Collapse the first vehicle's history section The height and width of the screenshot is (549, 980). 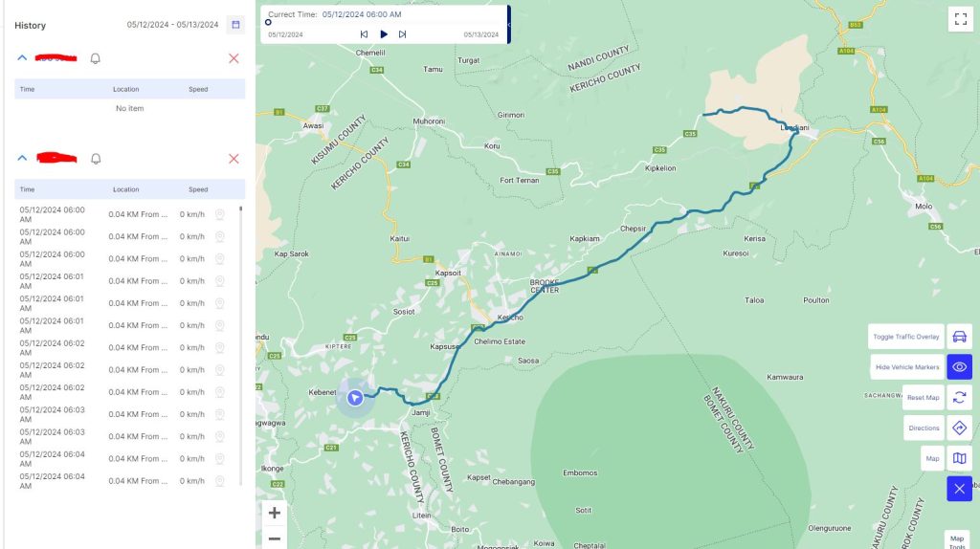point(22,57)
